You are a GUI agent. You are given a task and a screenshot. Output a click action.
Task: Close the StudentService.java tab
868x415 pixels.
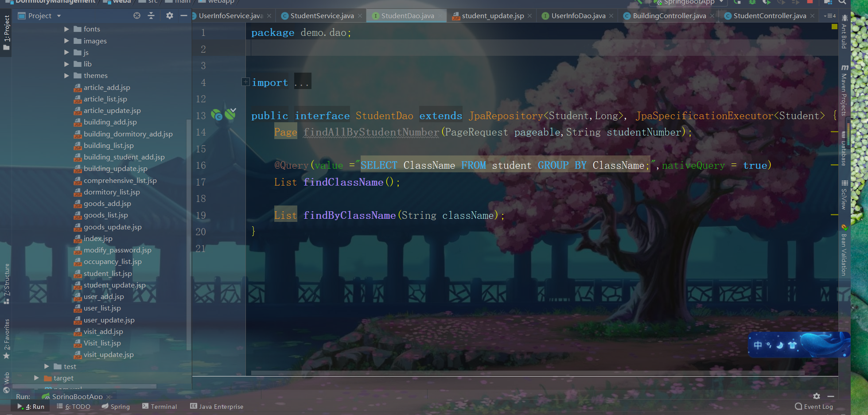360,16
